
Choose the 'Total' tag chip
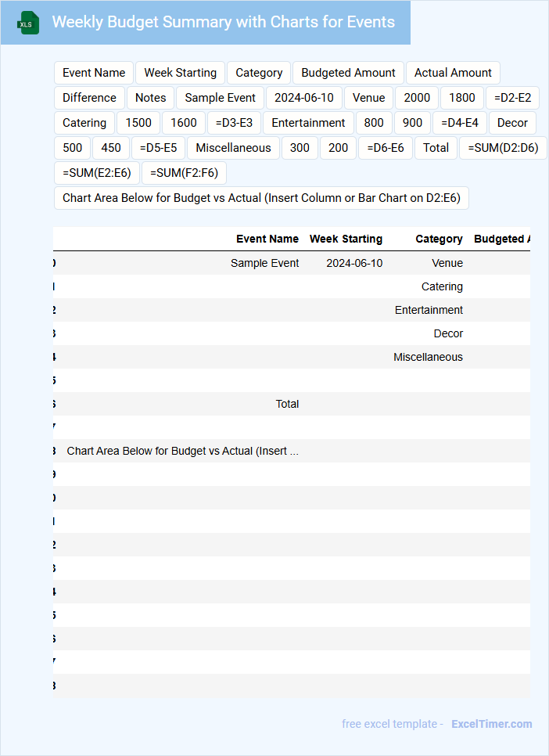(x=436, y=148)
